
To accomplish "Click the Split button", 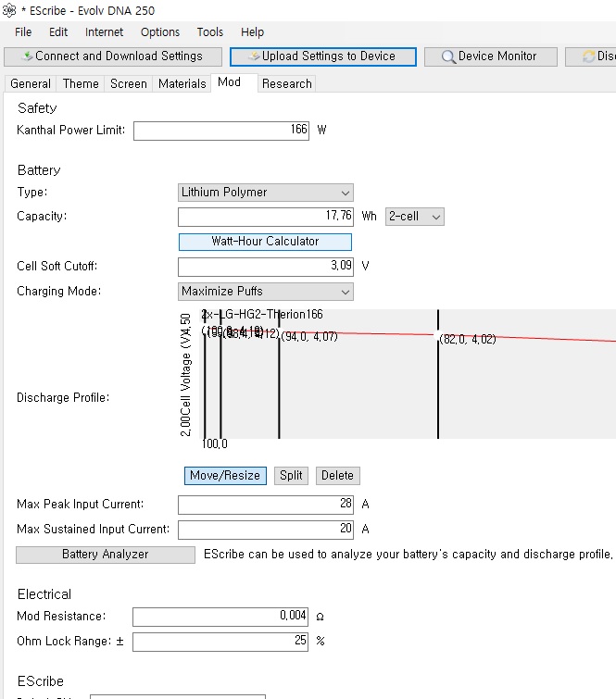I will pos(291,476).
